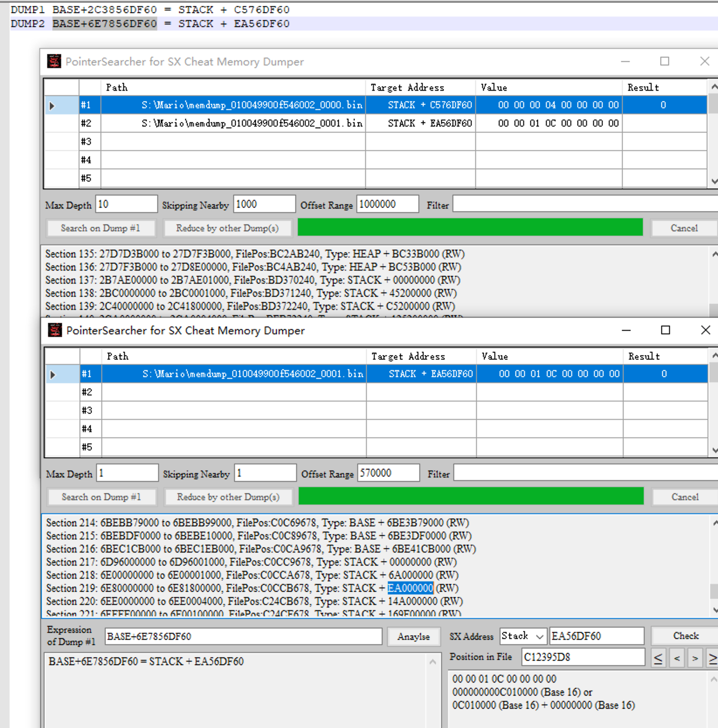718x728 pixels.
Task: Click PointerSearcher app icon in back window title
Action: pyautogui.click(x=54, y=62)
